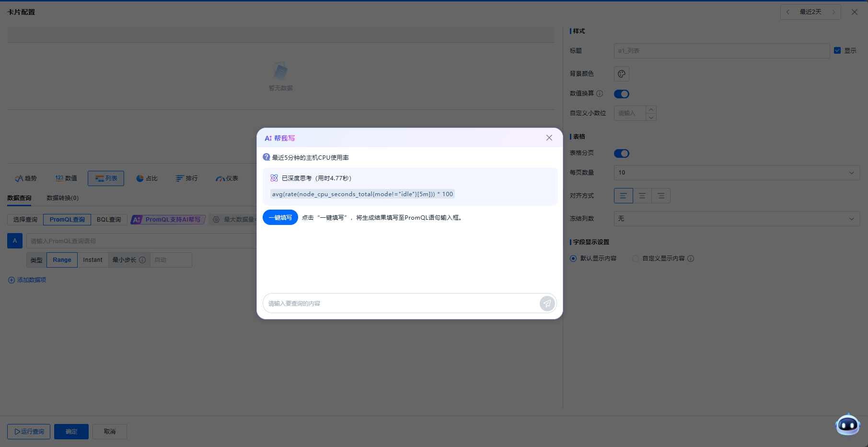This screenshot has height=447, width=868.
Task: Select 自定义显示内容 radio option
Action: coord(636,259)
